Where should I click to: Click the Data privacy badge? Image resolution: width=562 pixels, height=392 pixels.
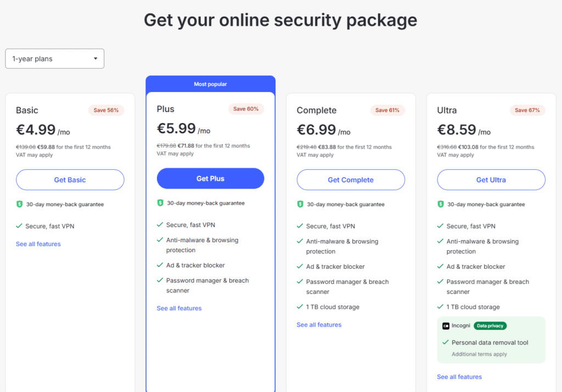click(x=490, y=326)
